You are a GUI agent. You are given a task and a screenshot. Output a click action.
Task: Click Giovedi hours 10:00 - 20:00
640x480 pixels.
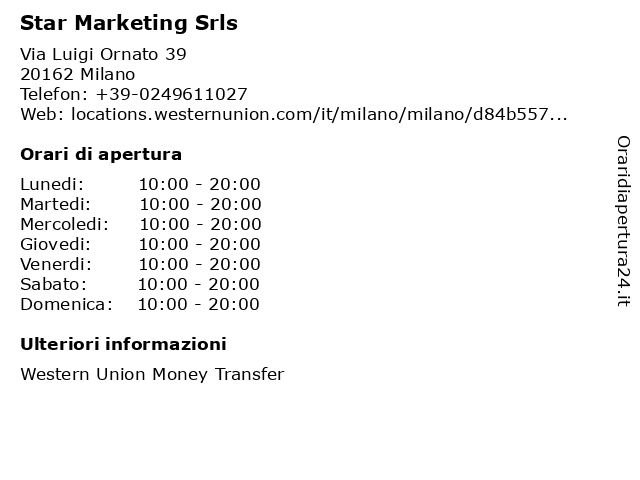coord(200,244)
